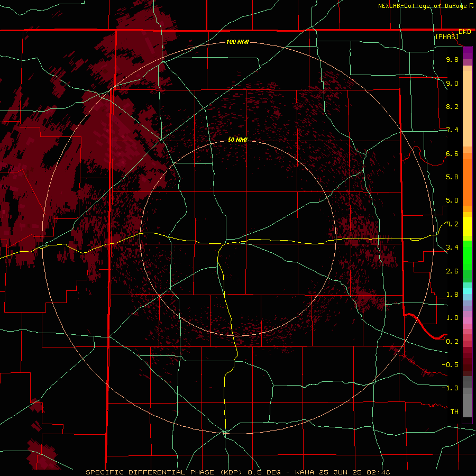
Task: Pick the cyan band of the color scale
Action: [x=467, y=291]
